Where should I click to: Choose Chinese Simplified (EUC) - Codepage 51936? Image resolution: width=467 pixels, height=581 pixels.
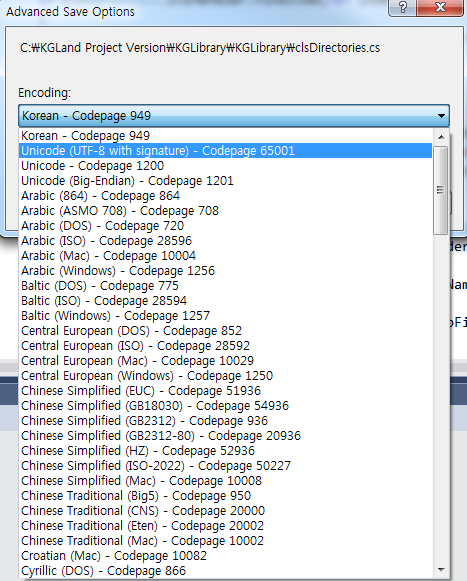click(x=225, y=391)
